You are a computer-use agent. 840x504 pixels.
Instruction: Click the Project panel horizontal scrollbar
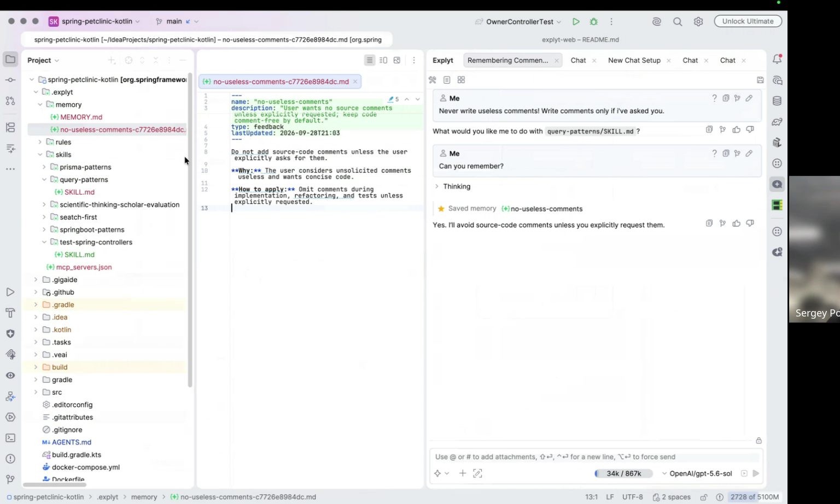pyautogui.click(x=55, y=484)
